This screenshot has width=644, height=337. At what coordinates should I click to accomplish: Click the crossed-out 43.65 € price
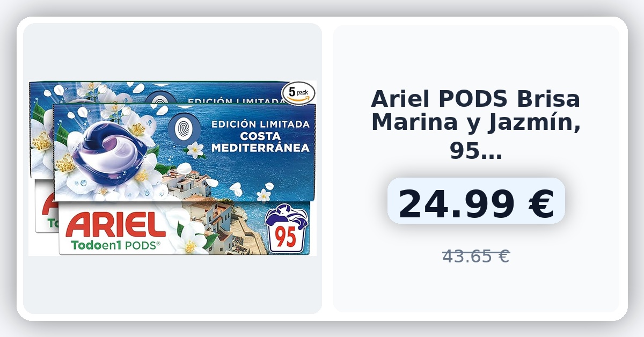pos(475,257)
